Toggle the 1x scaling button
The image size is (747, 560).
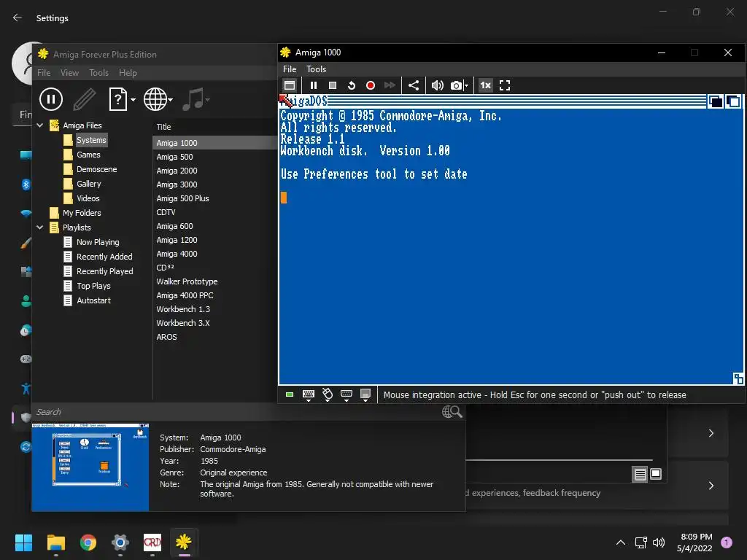(485, 85)
